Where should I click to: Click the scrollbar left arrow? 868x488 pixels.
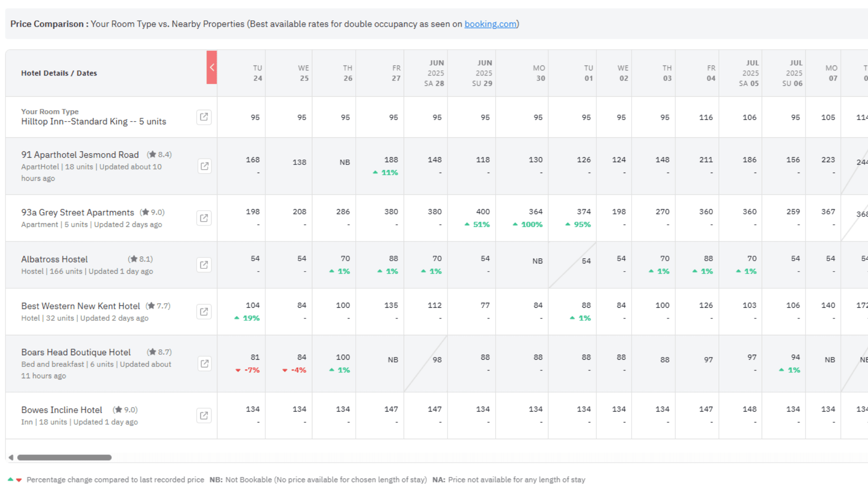tap(11, 457)
